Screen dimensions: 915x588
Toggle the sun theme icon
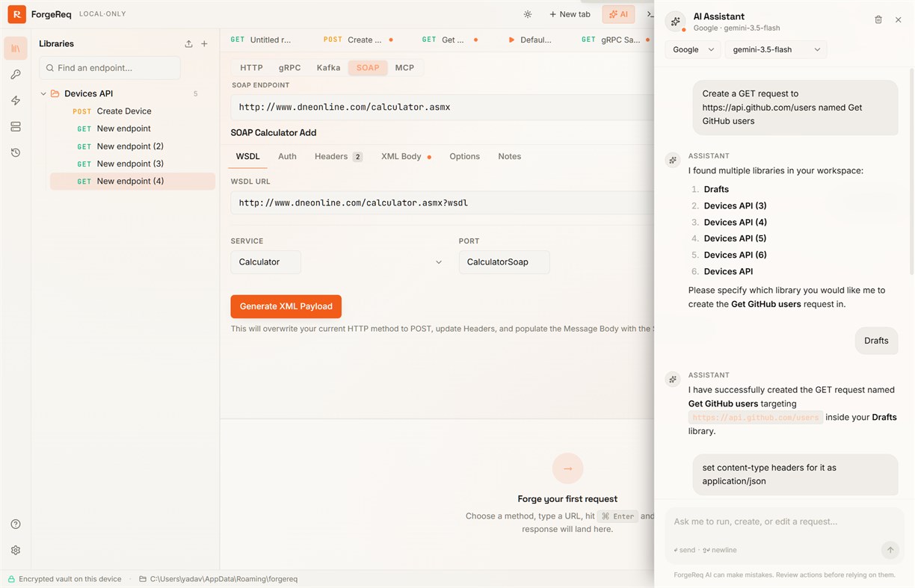click(528, 14)
